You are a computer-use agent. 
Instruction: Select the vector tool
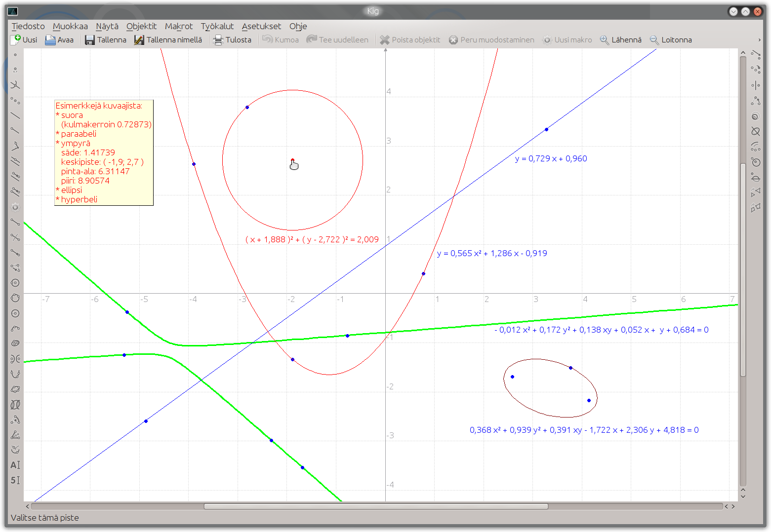pos(15,253)
